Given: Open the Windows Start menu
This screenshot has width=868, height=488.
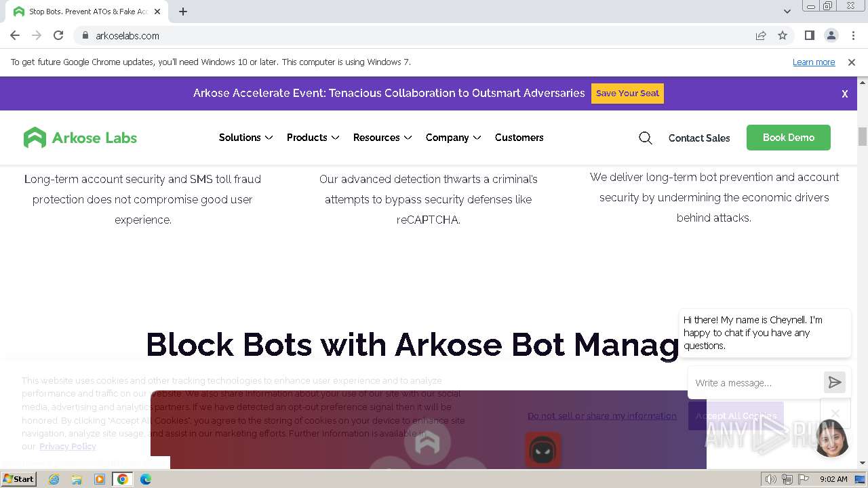Looking at the screenshot, I should [x=18, y=479].
